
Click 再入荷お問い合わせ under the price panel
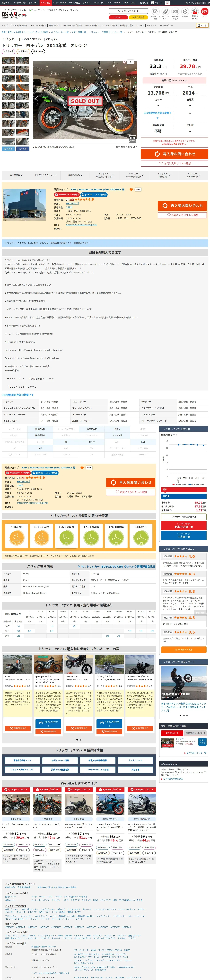tap(175, 154)
